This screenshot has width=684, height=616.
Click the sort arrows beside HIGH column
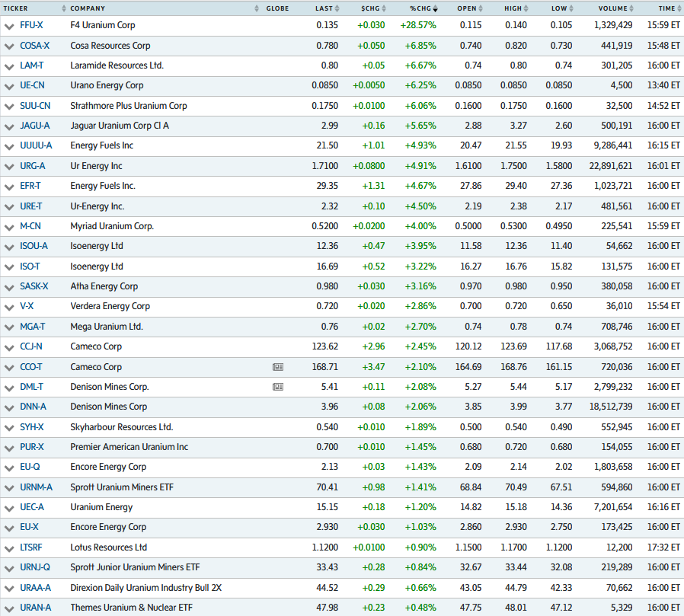(x=525, y=8)
